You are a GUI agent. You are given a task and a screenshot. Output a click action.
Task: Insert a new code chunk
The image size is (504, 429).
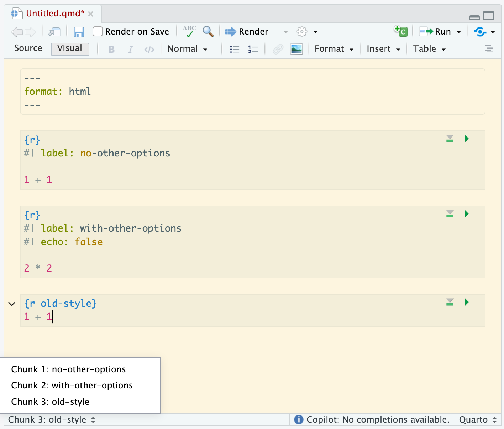click(x=401, y=31)
